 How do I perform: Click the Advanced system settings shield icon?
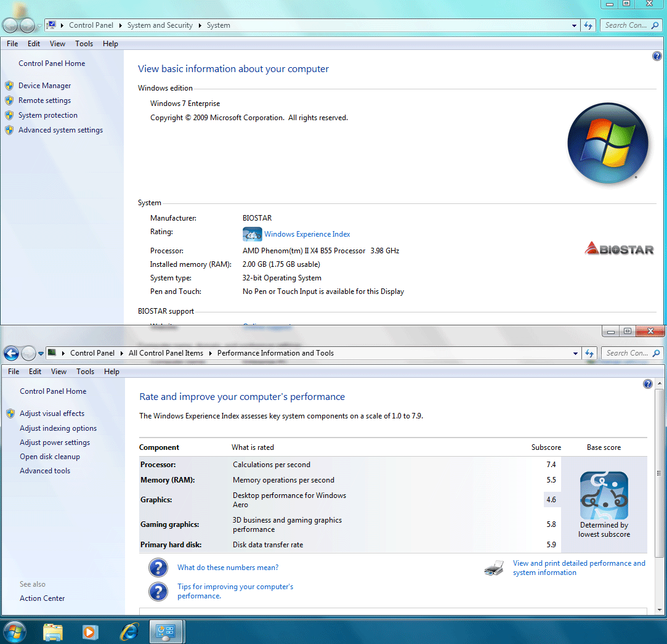point(9,130)
